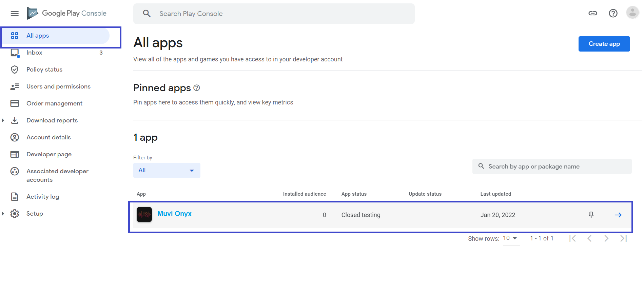
Task: Click the All apps grid icon
Action: pos(15,36)
